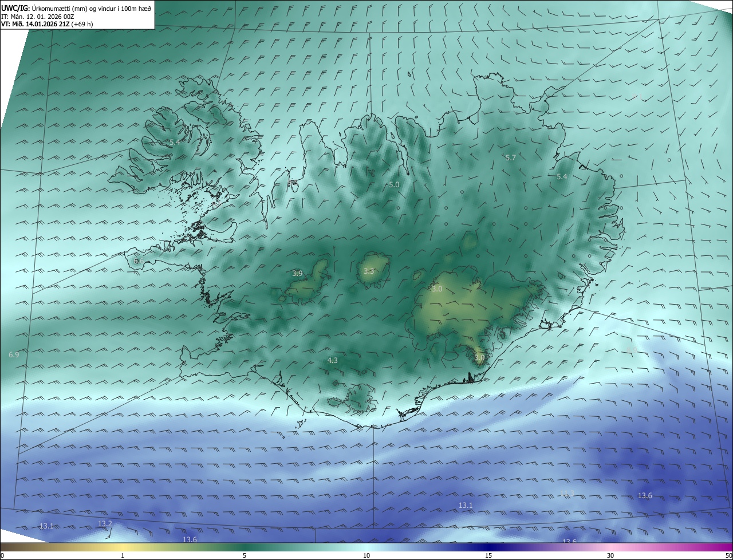The width and height of the screenshot is (733, 560).
Task: Click the 13.2 value label over the ocean
Action: 105,524
